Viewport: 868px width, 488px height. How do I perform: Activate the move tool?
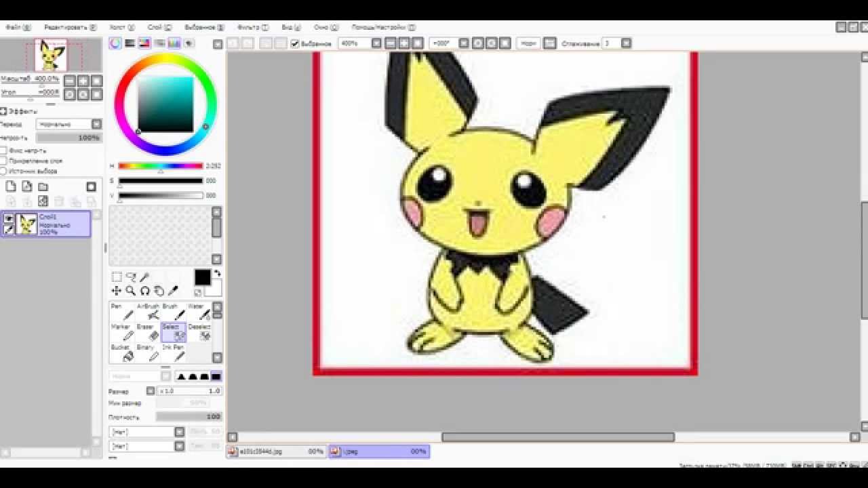click(x=117, y=291)
